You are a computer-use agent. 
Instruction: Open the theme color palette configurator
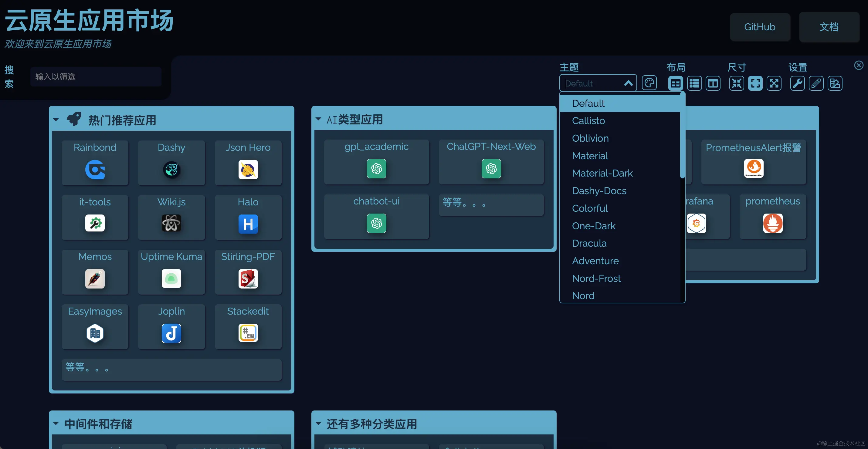(649, 83)
